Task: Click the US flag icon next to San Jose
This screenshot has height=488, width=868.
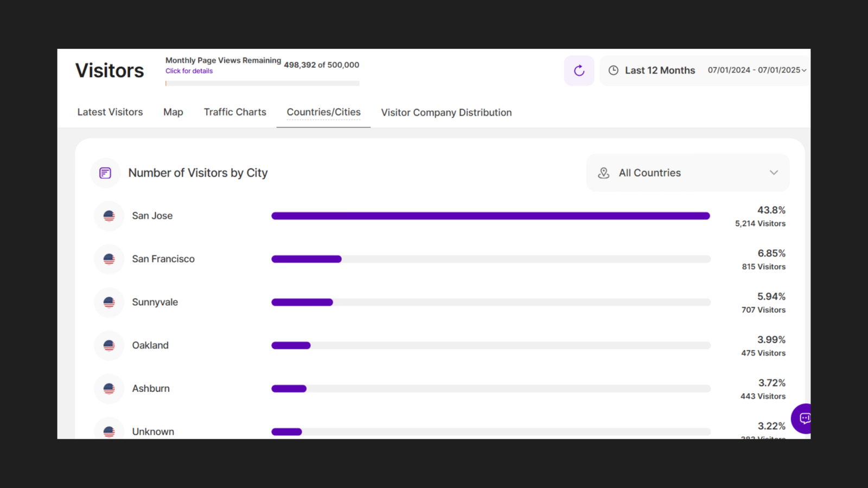Action: 109,216
